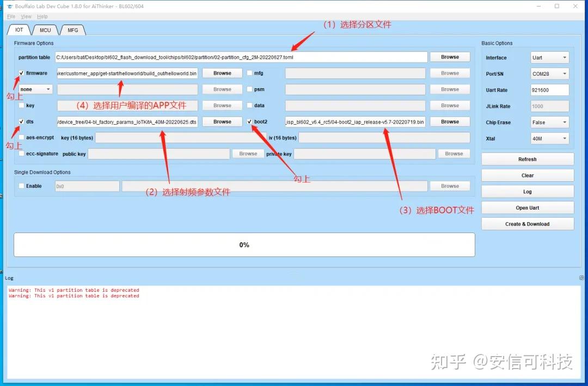Click the Refresh button

tap(527, 159)
